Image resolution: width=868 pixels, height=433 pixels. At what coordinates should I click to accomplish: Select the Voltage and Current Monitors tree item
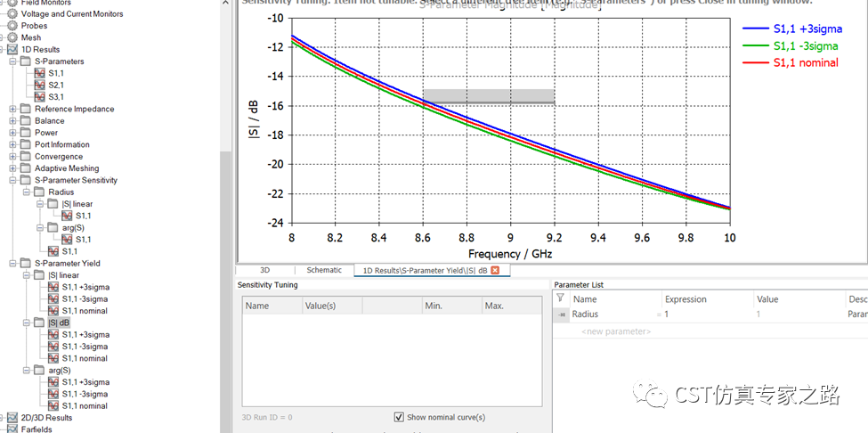point(72,14)
